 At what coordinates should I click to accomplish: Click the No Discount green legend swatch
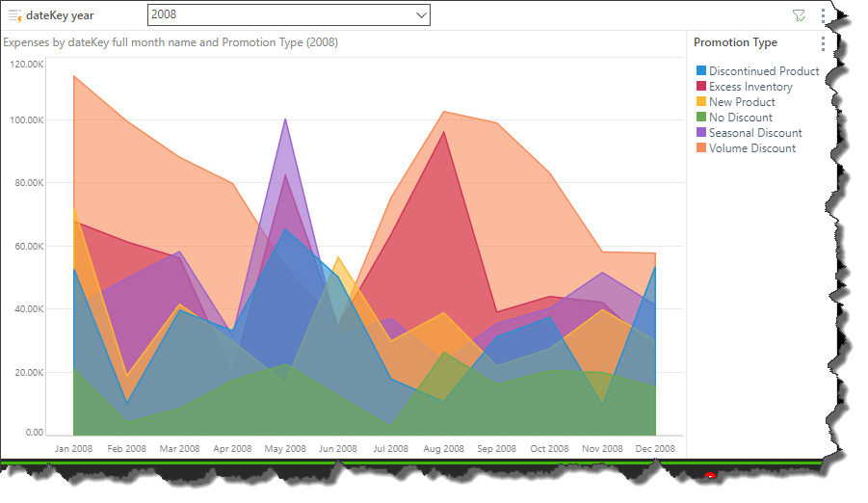[701, 118]
